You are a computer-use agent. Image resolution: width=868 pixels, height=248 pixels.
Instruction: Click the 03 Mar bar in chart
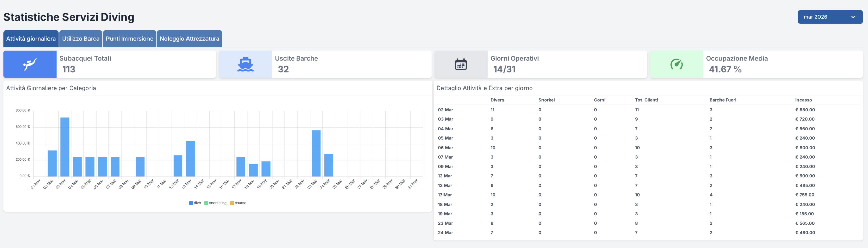pos(65,147)
